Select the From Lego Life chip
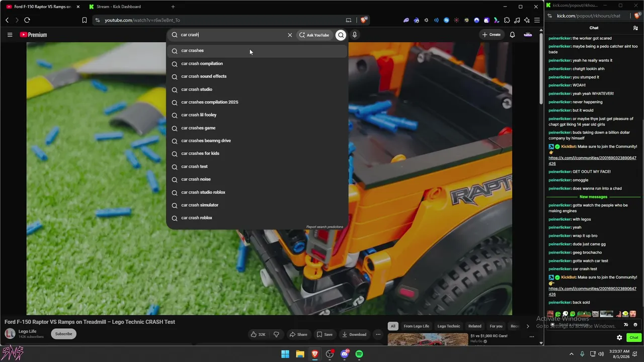 (416, 326)
